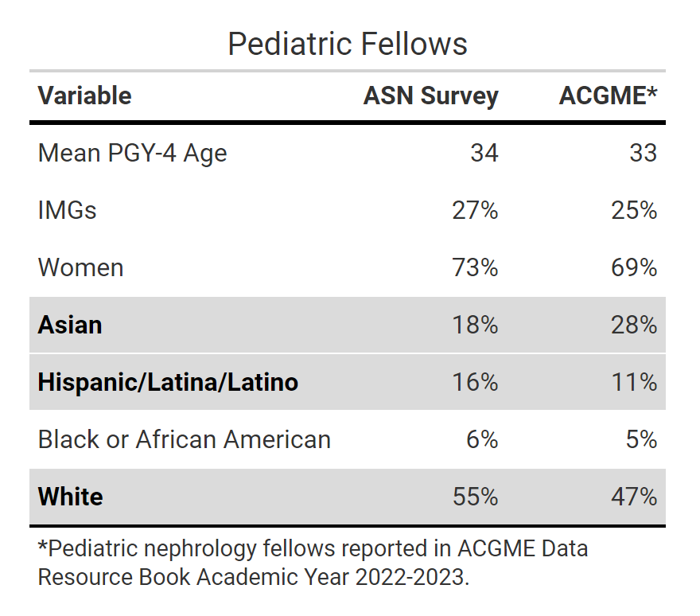700x616 pixels.
Task: Click ASN Survey value 34 for PGY-4 age
Action: coord(484,152)
